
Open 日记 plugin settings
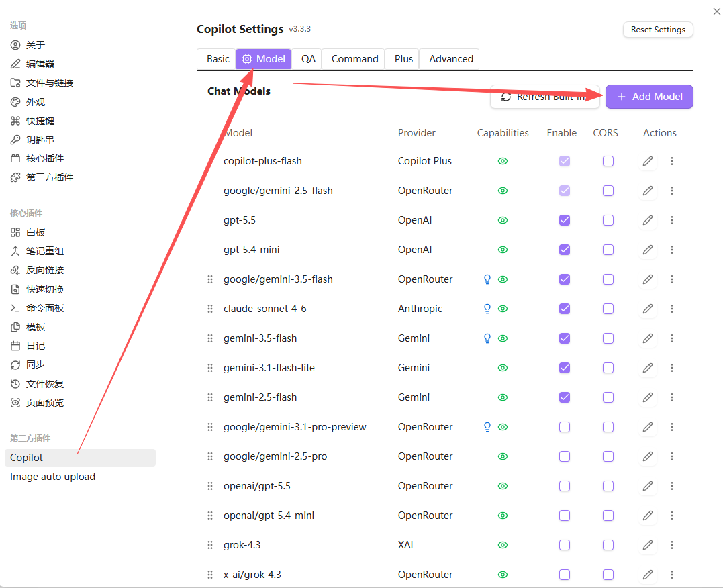pyautogui.click(x=36, y=346)
